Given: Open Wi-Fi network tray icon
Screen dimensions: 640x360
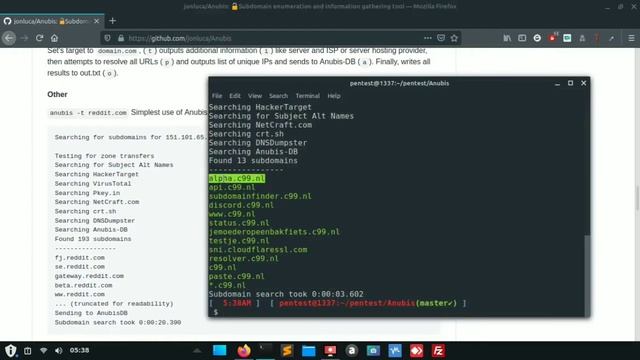Looking at the screenshot, I should point(43,351).
